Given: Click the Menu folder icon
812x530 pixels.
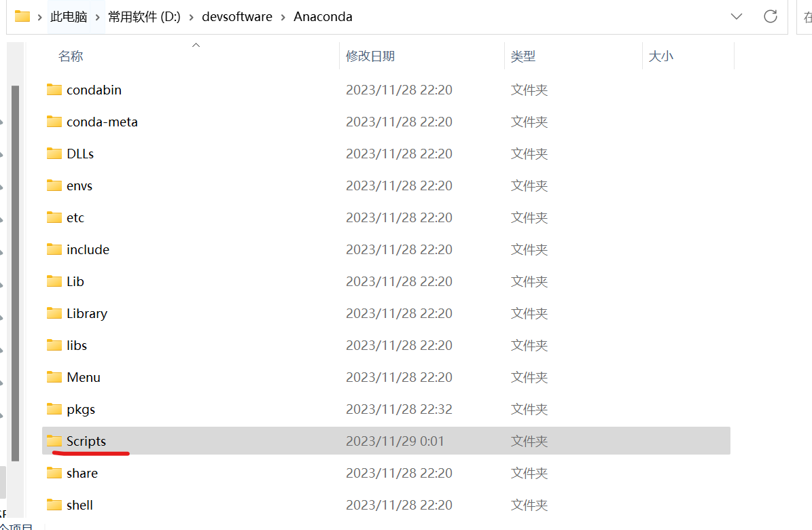Looking at the screenshot, I should pos(54,377).
